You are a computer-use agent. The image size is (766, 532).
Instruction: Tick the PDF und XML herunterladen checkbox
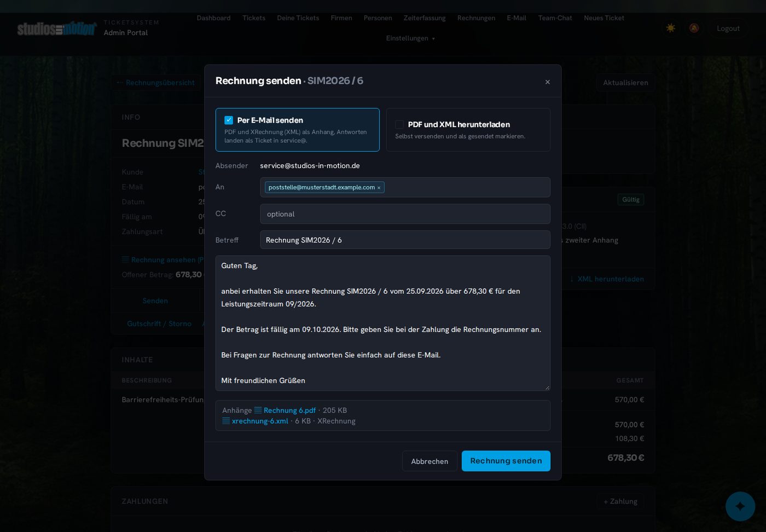pyautogui.click(x=399, y=125)
